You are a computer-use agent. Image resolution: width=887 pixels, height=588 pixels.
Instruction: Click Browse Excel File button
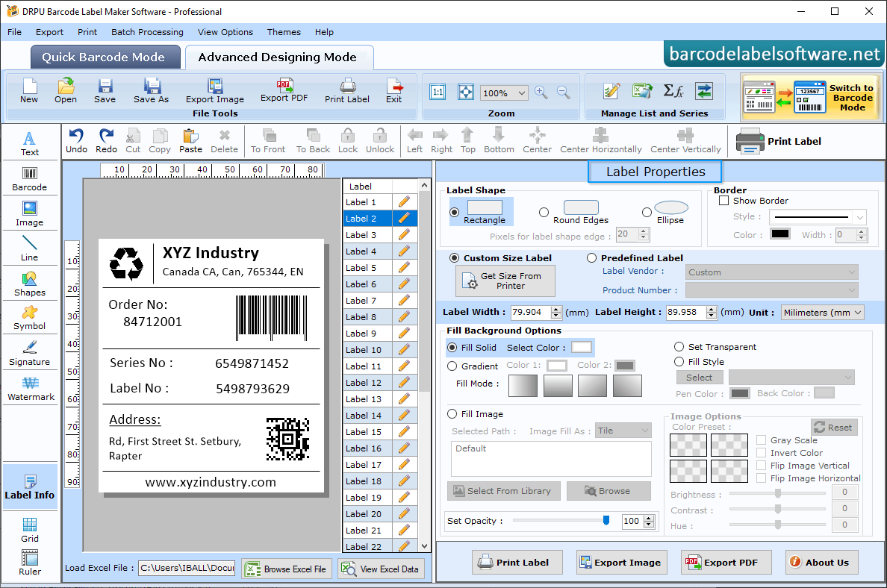(287, 569)
